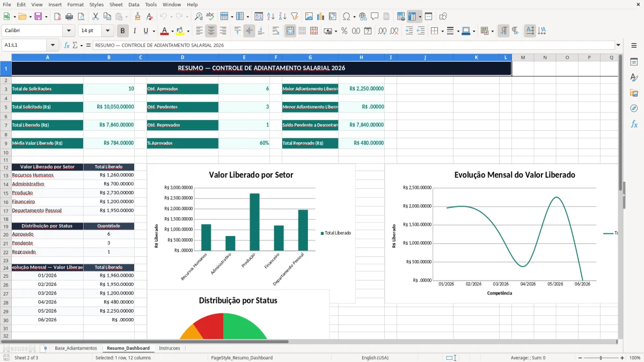Toggle Align Right

(x=223, y=31)
